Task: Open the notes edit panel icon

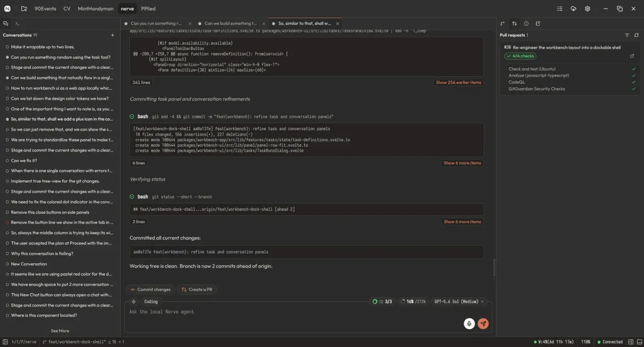Action: point(538,23)
